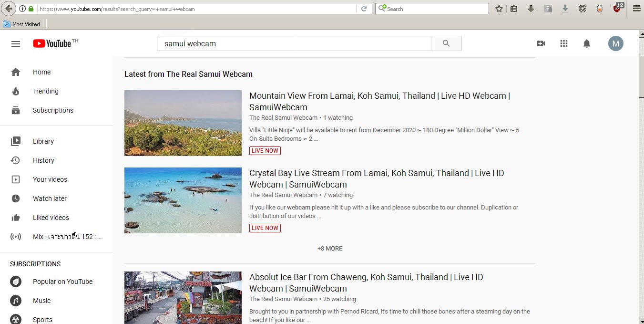Click the Latest from The Real Samui Webcam heading

(x=188, y=74)
